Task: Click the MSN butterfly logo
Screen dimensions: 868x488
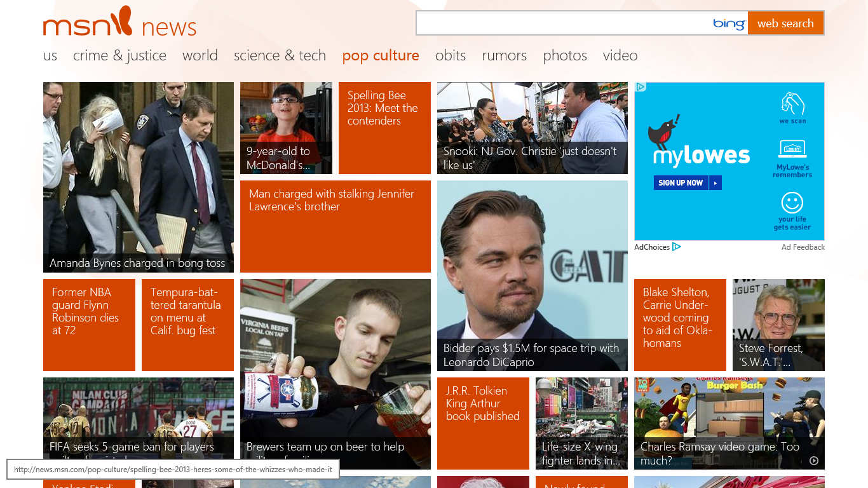Action: click(x=119, y=21)
